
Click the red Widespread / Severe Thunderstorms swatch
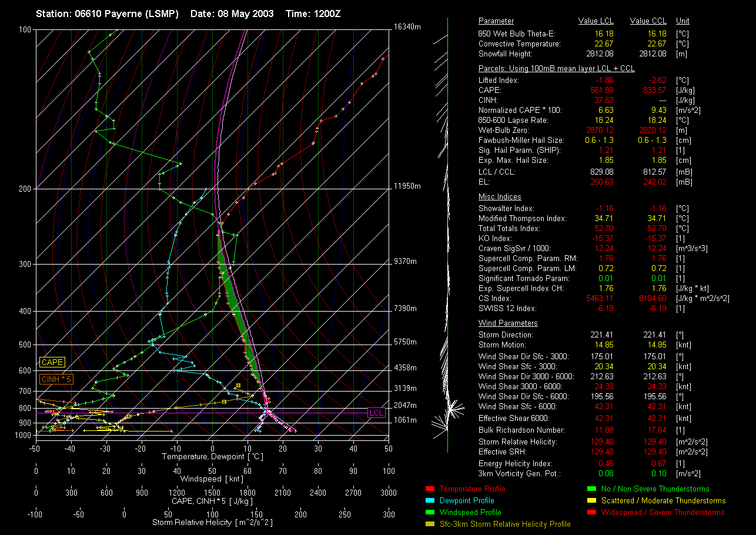(591, 513)
